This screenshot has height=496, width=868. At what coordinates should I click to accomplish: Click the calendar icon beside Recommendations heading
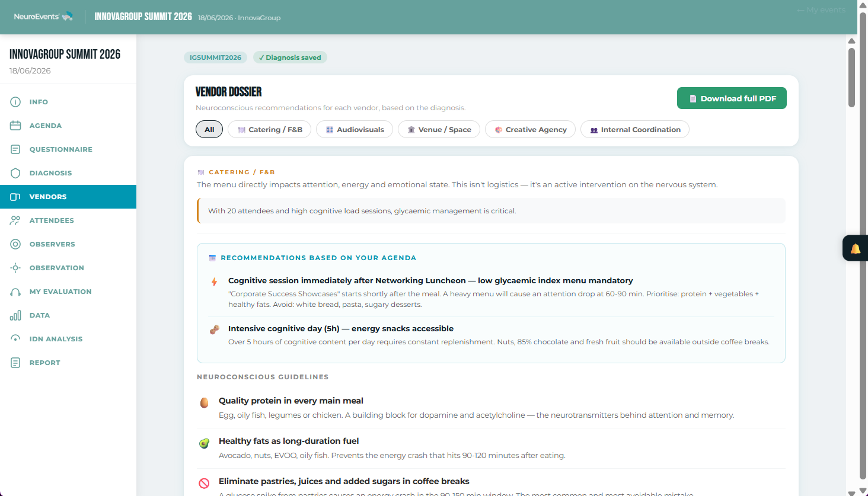point(212,258)
